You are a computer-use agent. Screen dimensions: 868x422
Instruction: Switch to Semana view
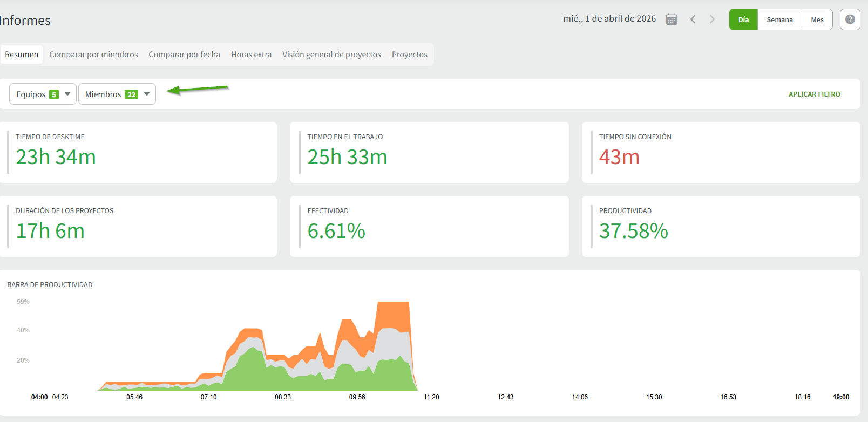click(779, 19)
